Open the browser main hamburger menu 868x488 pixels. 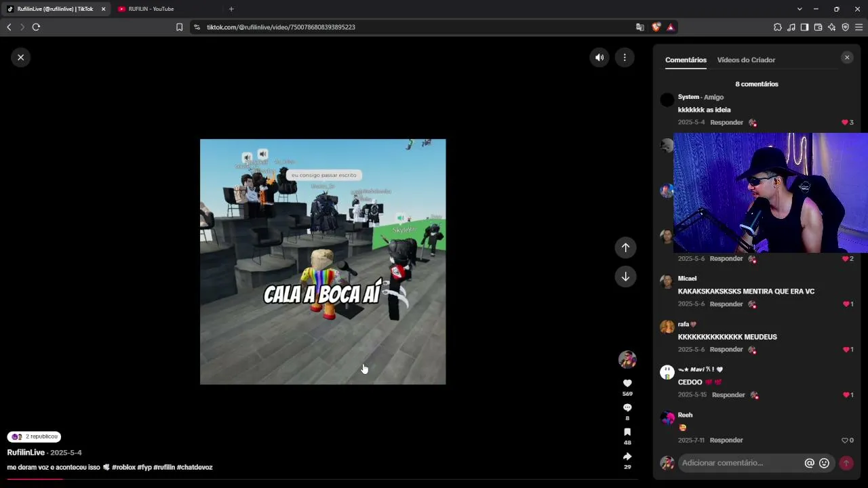859,27
